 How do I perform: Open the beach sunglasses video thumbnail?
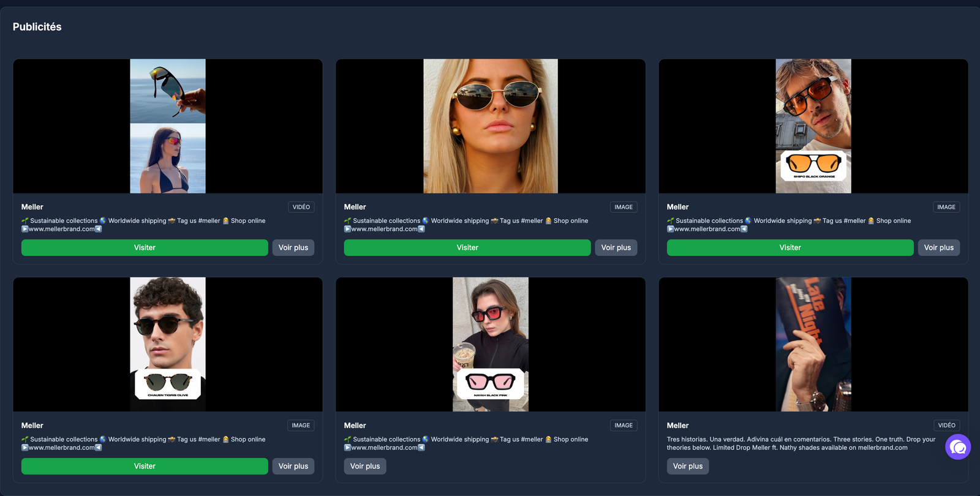pos(168,126)
